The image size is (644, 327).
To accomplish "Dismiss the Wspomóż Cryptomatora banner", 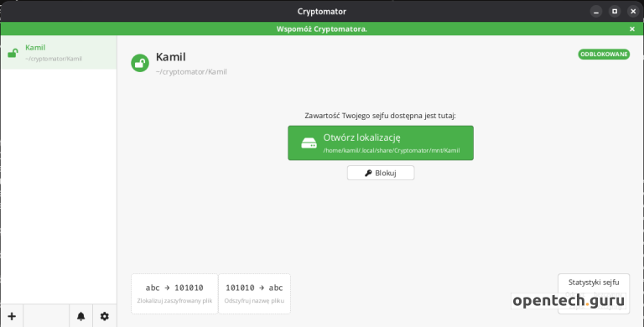I will [632, 29].
